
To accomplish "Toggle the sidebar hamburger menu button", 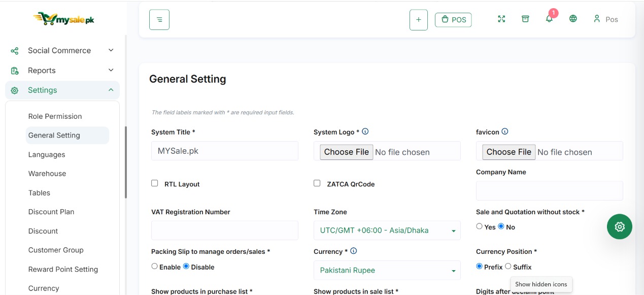I will pos(159,20).
